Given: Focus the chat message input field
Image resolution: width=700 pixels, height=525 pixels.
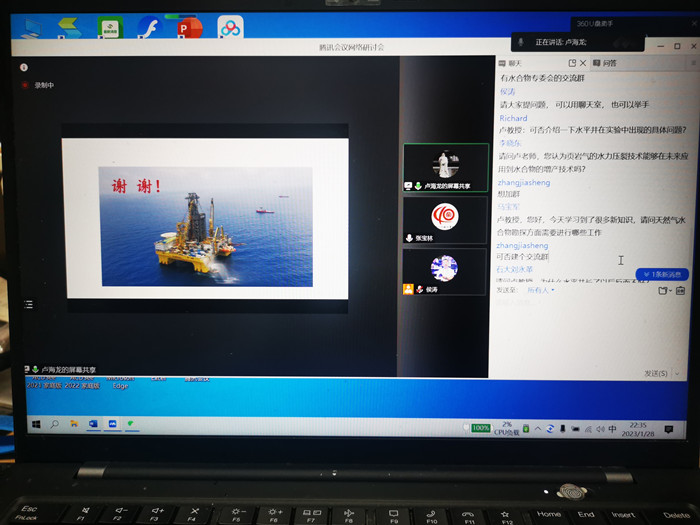Looking at the screenshot, I should (x=587, y=333).
